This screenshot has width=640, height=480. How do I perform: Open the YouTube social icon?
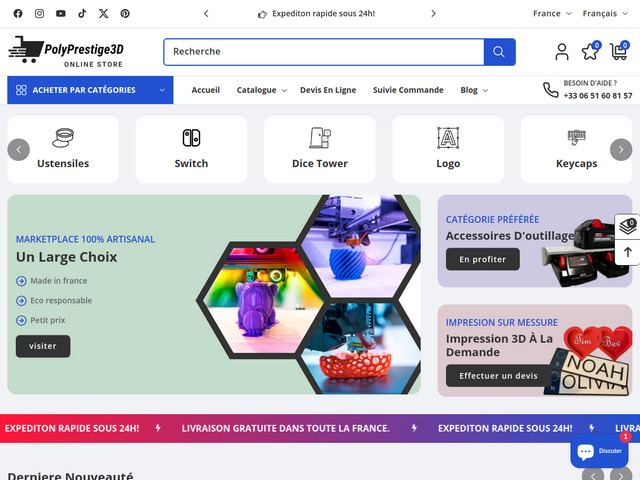(x=61, y=14)
